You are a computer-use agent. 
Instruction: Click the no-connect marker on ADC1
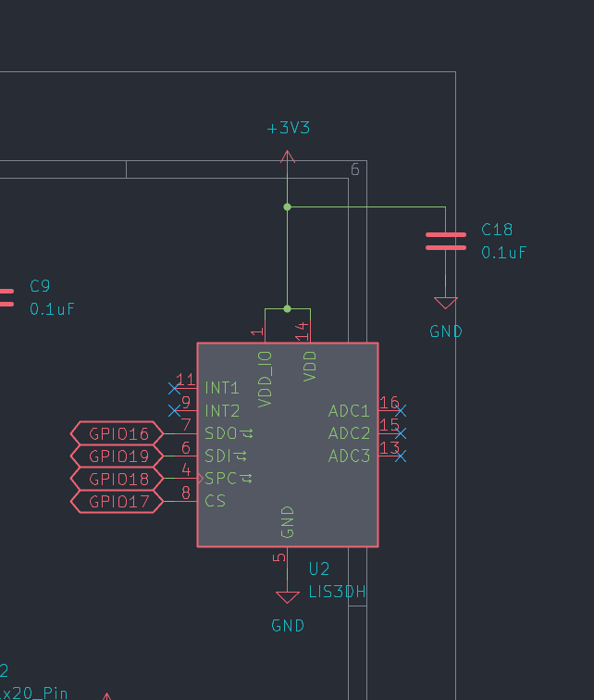401,410
